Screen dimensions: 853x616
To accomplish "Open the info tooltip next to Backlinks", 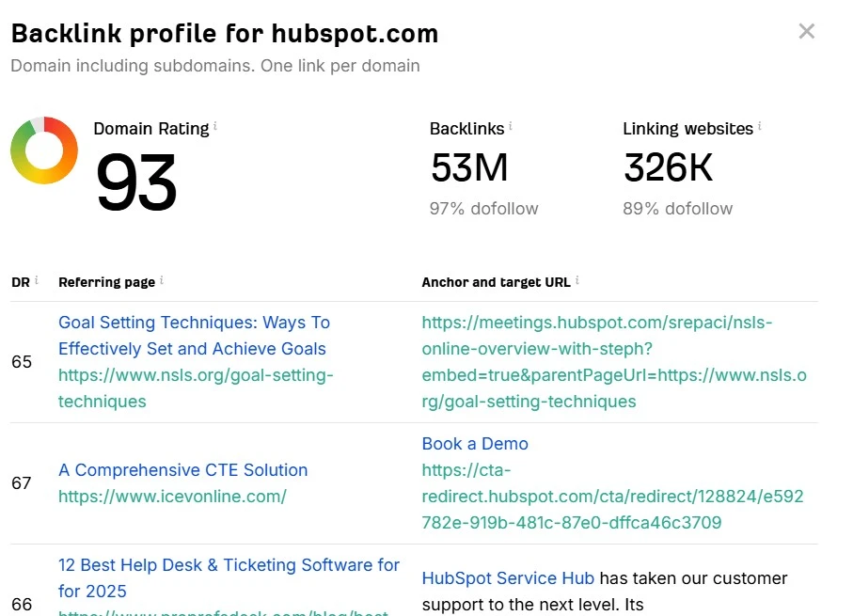I will (512, 127).
